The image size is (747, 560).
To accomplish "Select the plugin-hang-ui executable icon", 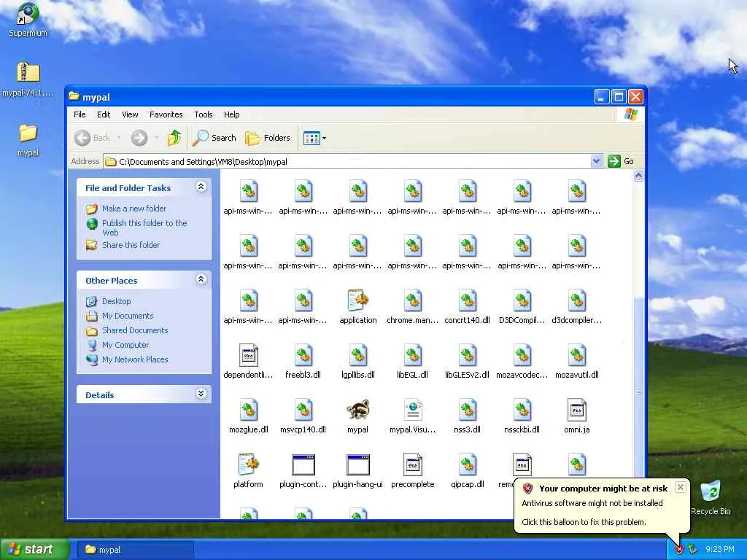I will click(x=357, y=464).
